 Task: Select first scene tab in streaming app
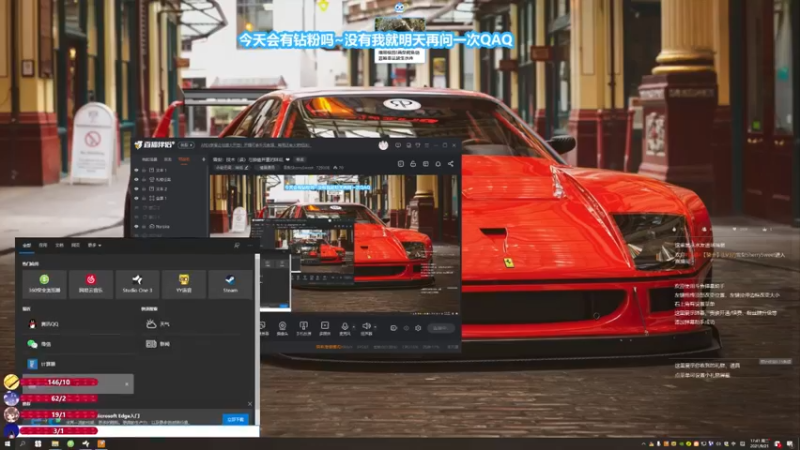coord(149,159)
